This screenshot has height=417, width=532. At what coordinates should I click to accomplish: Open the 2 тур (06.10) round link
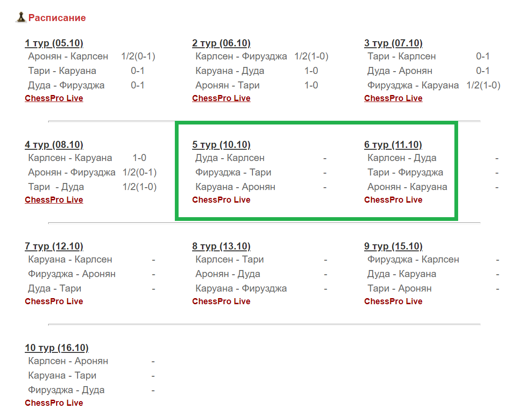coord(221,44)
